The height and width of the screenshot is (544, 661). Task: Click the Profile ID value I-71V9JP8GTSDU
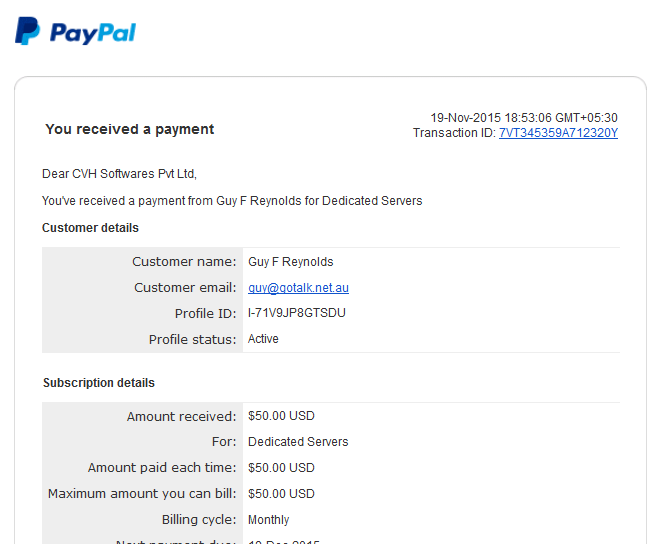pyautogui.click(x=297, y=313)
